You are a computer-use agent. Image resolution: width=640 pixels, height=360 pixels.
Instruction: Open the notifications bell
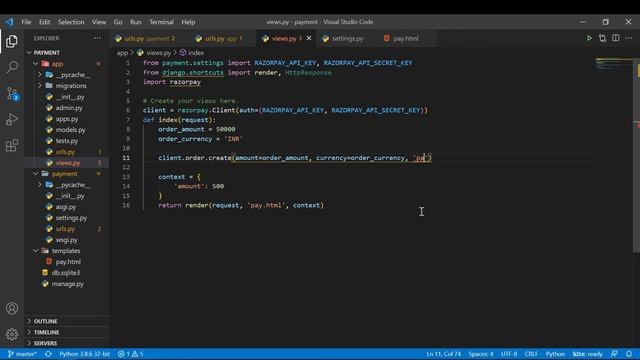coord(629,354)
